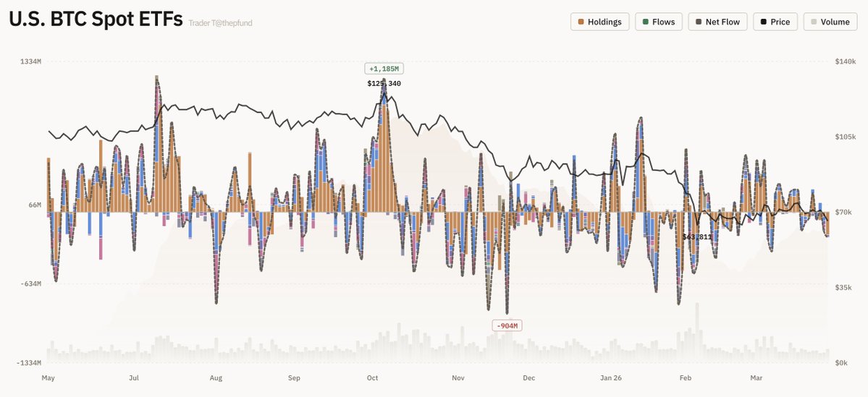Select the -904M peak outflow marker
Screen dimensions: 868x397
click(507, 325)
